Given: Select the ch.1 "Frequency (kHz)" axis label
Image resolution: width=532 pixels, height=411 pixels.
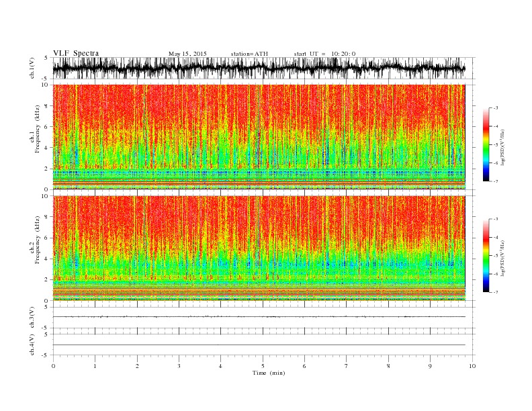Looking at the screenshot, I should coord(38,129).
